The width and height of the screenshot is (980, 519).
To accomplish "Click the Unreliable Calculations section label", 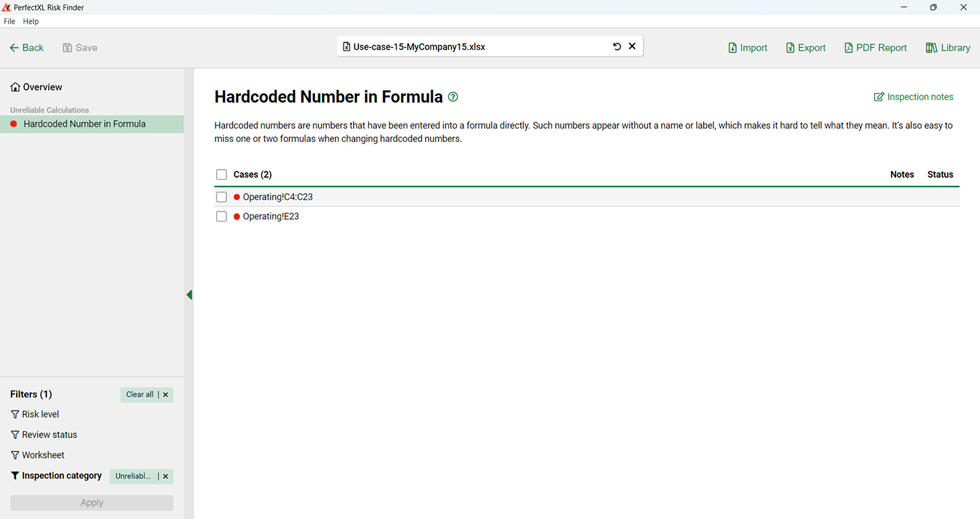I will [49, 110].
